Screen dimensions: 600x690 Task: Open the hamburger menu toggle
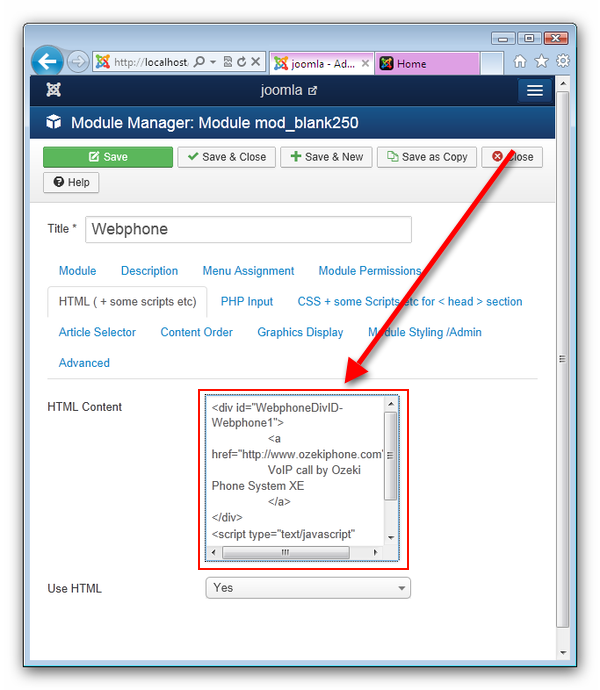(x=535, y=91)
